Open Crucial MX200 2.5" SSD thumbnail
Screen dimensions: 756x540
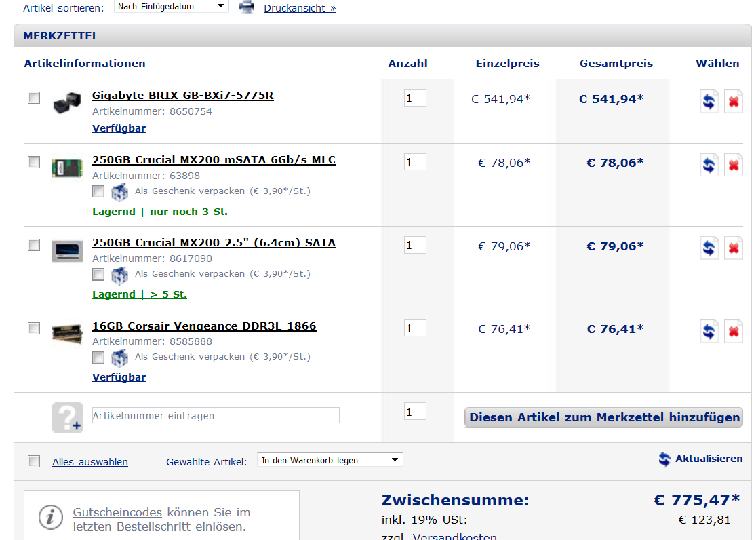pyautogui.click(x=67, y=251)
